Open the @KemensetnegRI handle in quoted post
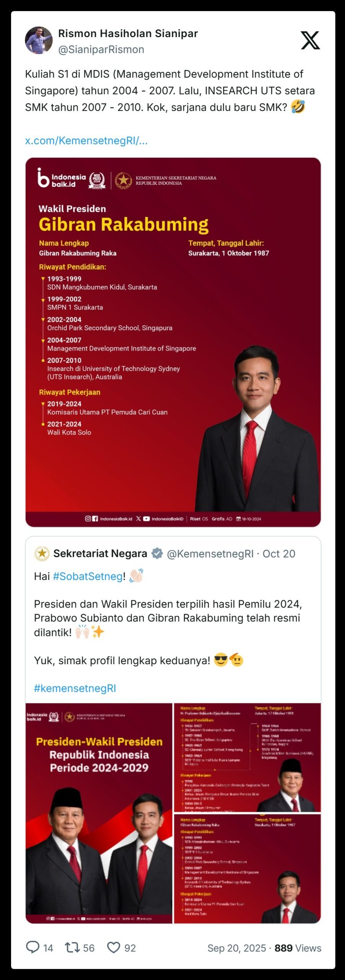345x980 pixels. (x=210, y=554)
